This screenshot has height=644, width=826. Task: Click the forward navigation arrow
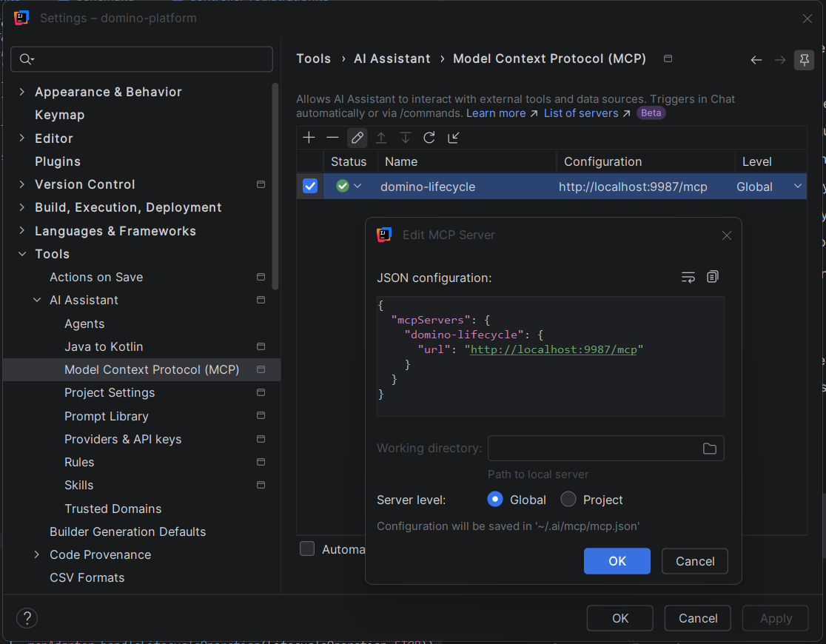click(780, 60)
